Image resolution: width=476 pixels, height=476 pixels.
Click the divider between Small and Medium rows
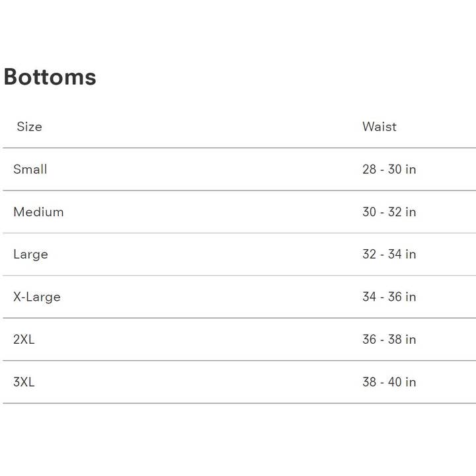pyautogui.click(x=238, y=190)
